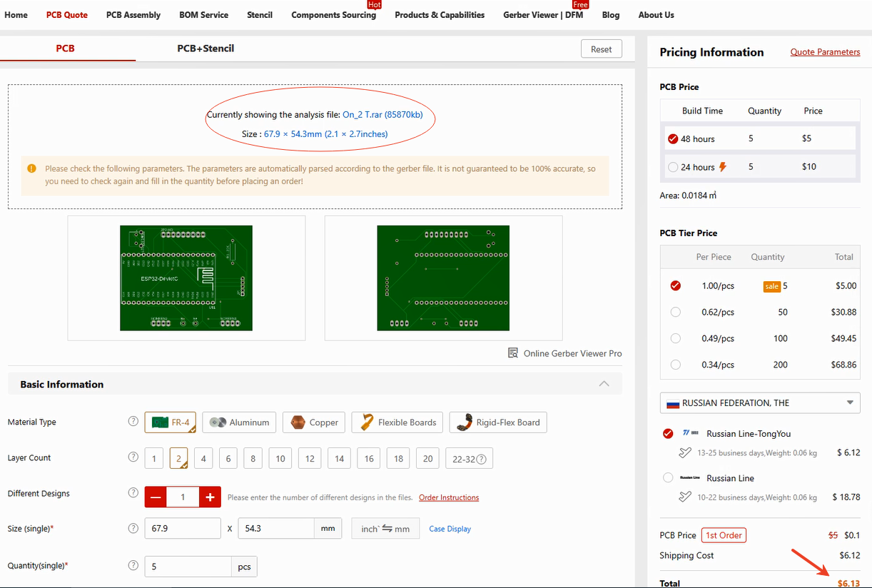Open the mm unit selector beside size
This screenshot has height=588, width=872.
pos(328,529)
